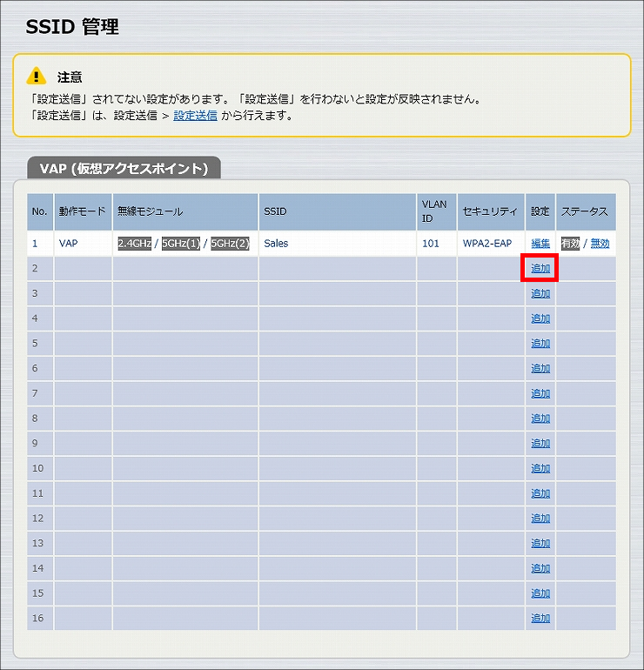Viewport: 644px width, 670px height.
Task: Click the 設定 column header
Action: point(540,211)
